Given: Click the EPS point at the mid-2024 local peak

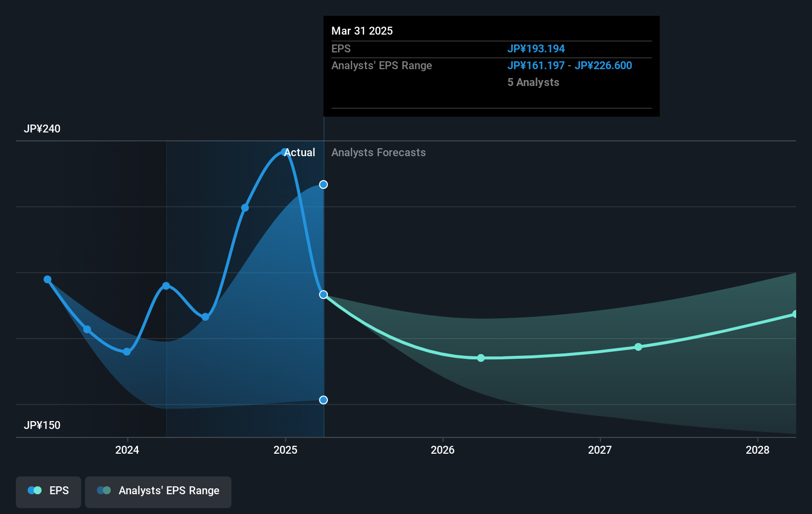Looking at the screenshot, I should click(166, 286).
